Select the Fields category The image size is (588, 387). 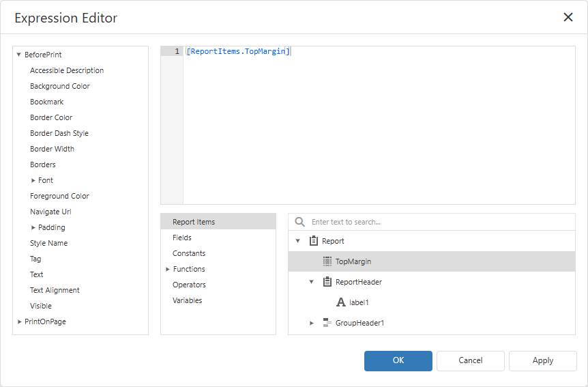(x=182, y=238)
